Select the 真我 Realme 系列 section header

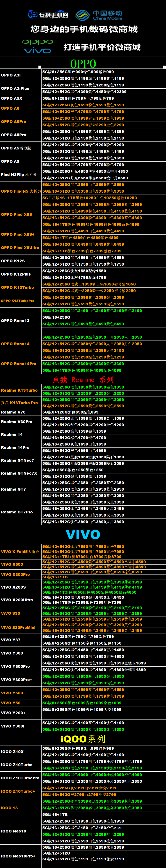coord(83,379)
